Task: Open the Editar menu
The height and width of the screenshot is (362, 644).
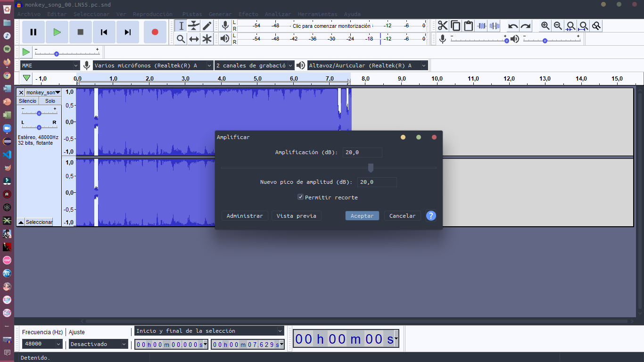Action: coord(57,14)
